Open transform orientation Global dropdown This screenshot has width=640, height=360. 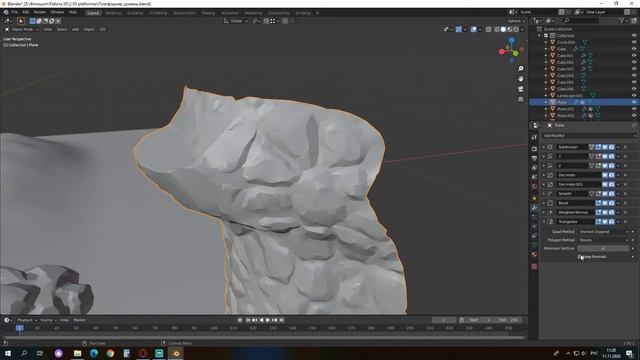point(236,21)
